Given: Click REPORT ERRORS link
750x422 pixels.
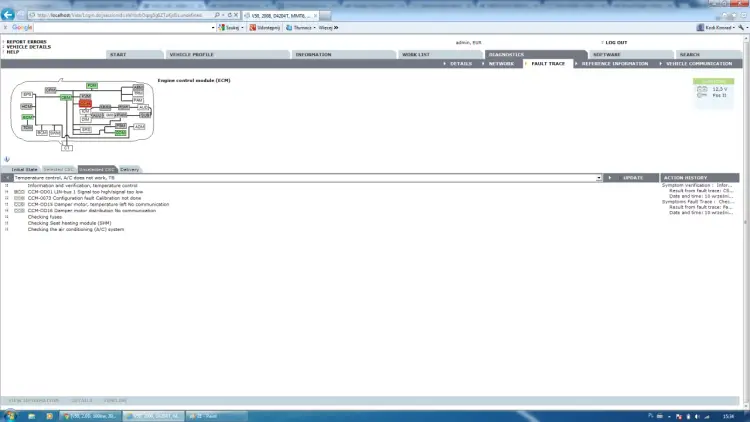Looking at the screenshot, I should [x=26, y=42].
